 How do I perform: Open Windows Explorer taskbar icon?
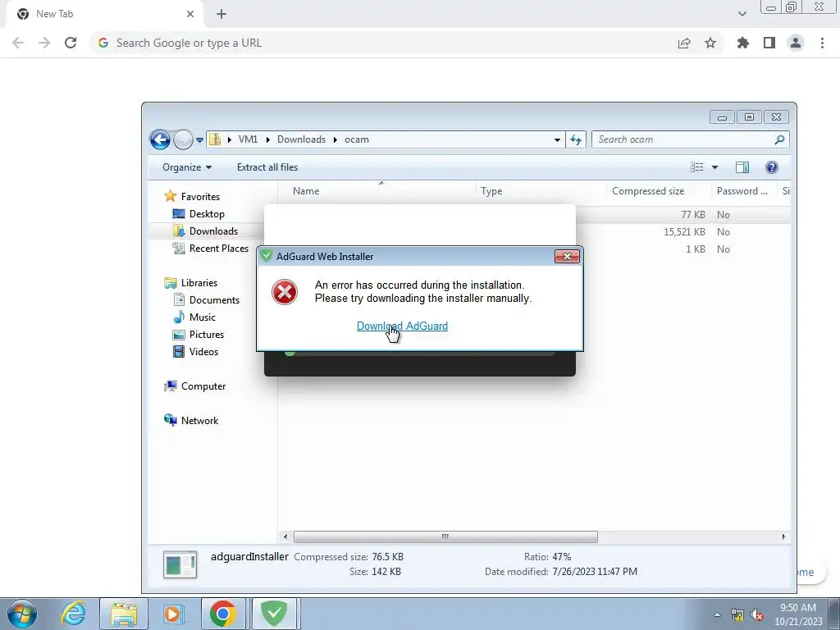(124, 614)
